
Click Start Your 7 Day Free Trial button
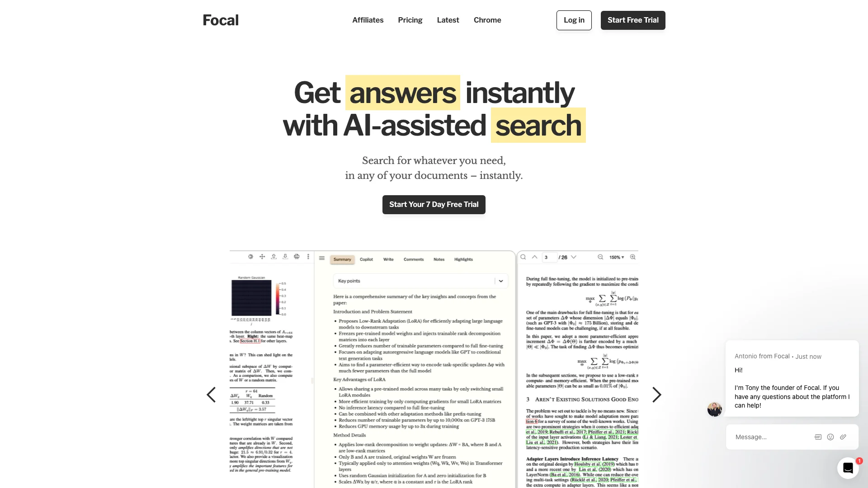tap(434, 204)
